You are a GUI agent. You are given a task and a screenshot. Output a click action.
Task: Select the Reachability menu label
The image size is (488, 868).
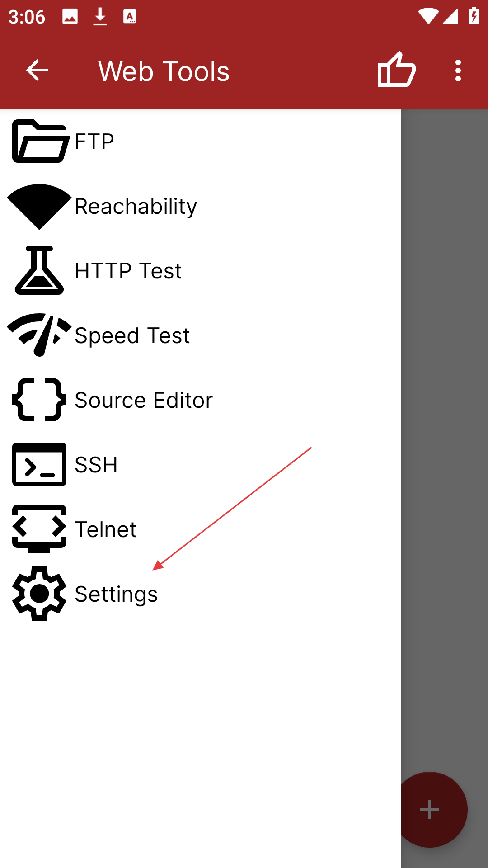click(x=136, y=207)
